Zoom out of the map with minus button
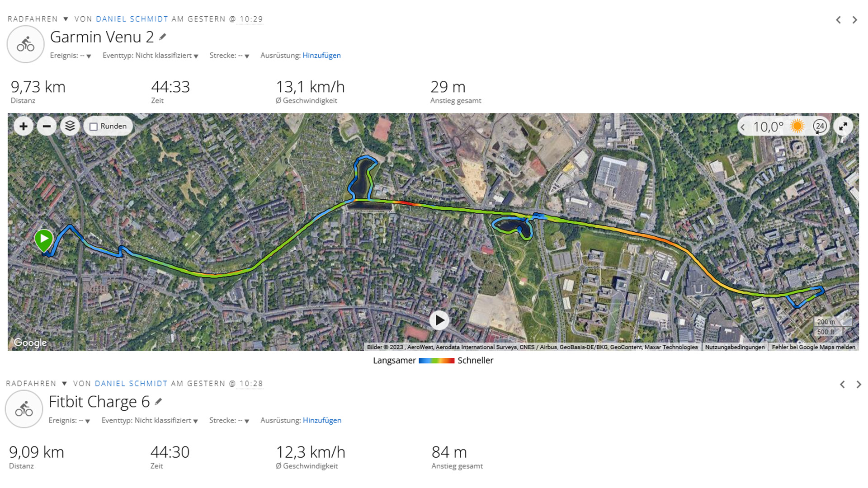The image size is (868, 488). tap(47, 127)
